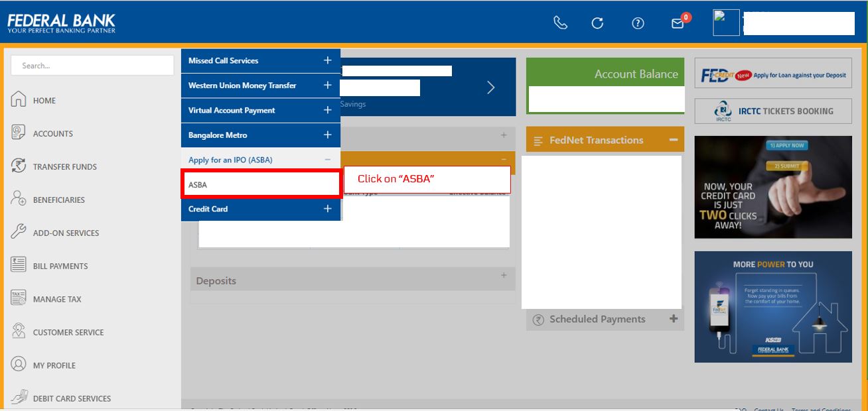Click the Manage Tax icon
Screen dimensions: 868x411
19,298
